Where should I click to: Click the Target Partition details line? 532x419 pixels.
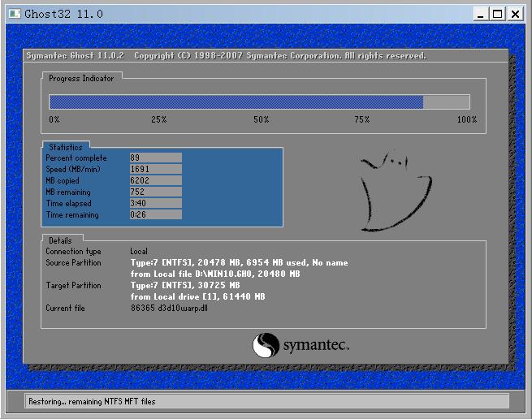[x=185, y=286]
